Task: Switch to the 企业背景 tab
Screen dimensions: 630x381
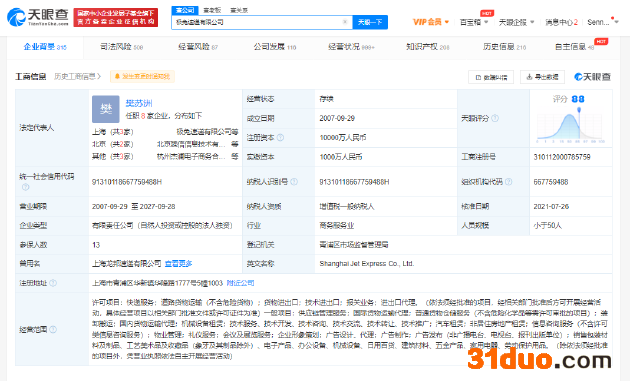Action: pos(45,47)
